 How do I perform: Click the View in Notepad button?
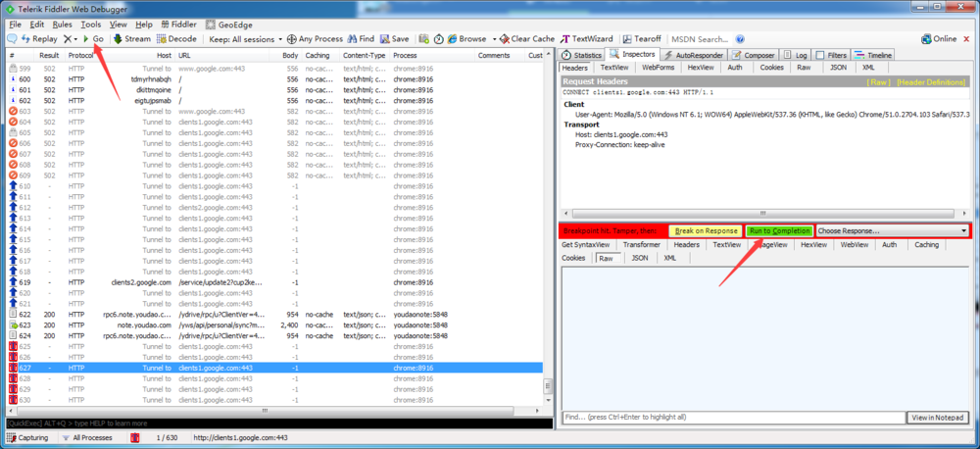(x=938, y=417)
